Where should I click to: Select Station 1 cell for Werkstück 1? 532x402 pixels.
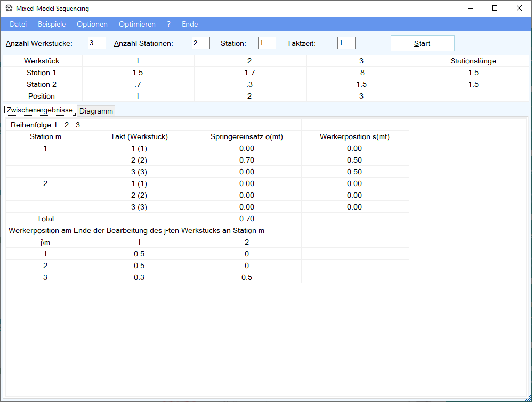pyautogui.click(x=138, y=73)
